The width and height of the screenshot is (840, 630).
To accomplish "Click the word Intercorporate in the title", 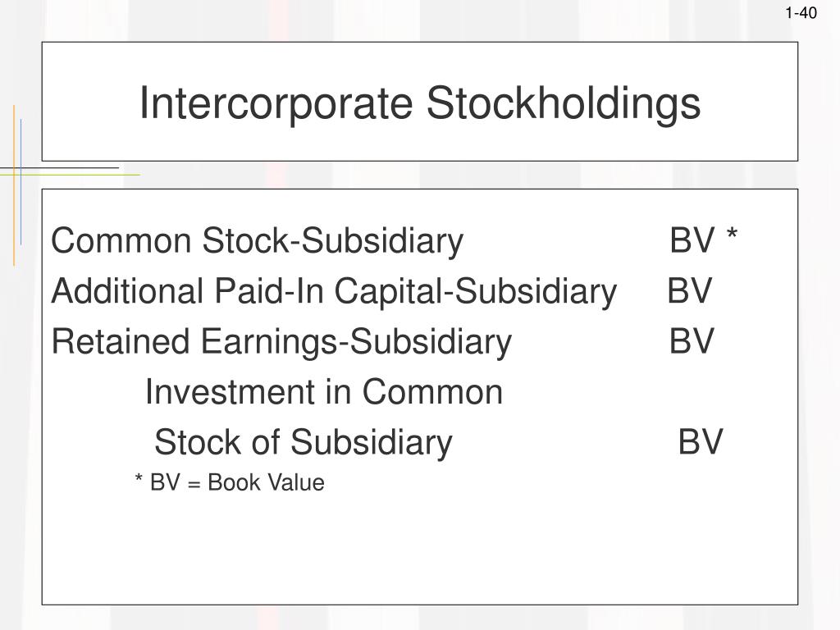I will coord(276,103).
